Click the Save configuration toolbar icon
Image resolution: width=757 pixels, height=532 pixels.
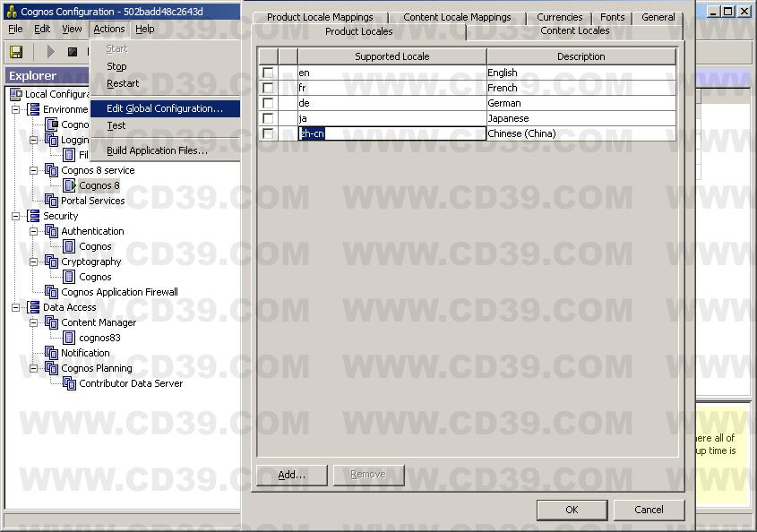[16, 52]
